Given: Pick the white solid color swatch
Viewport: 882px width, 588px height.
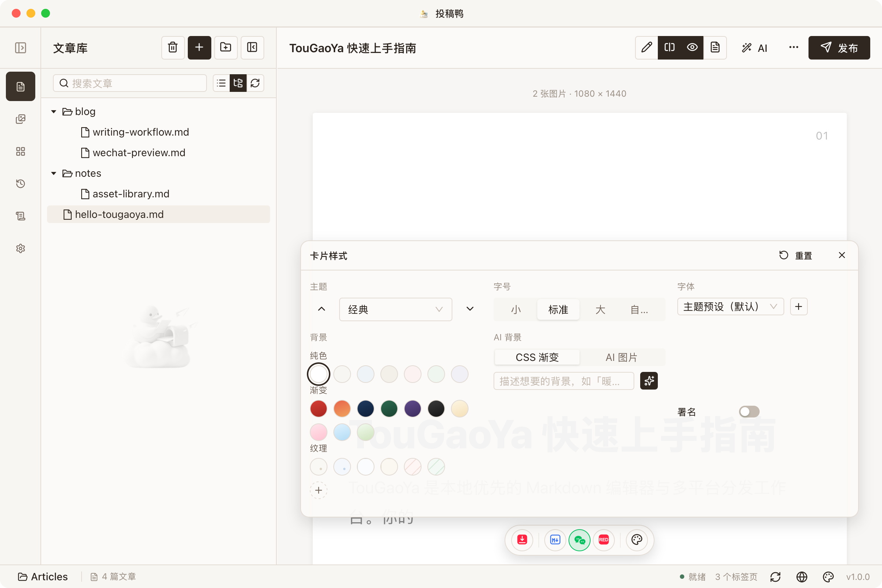Looking at the screenshot, I should tap(318, 374).
